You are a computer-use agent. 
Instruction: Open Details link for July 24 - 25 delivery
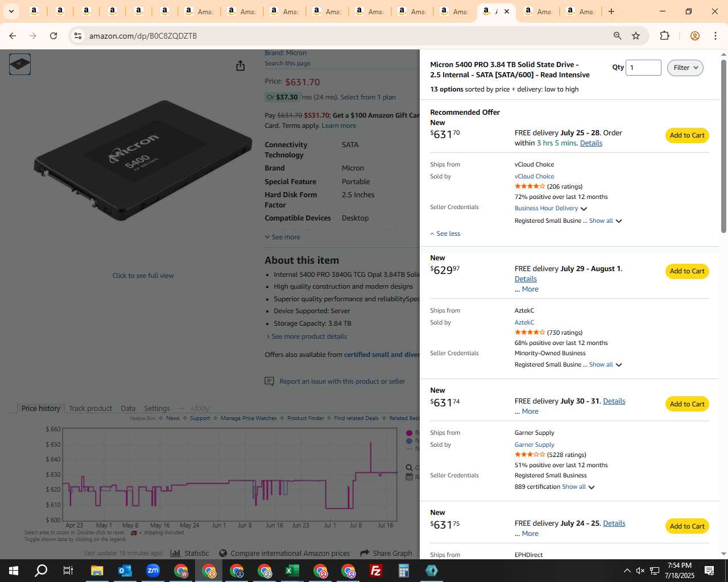coord(614,523)
